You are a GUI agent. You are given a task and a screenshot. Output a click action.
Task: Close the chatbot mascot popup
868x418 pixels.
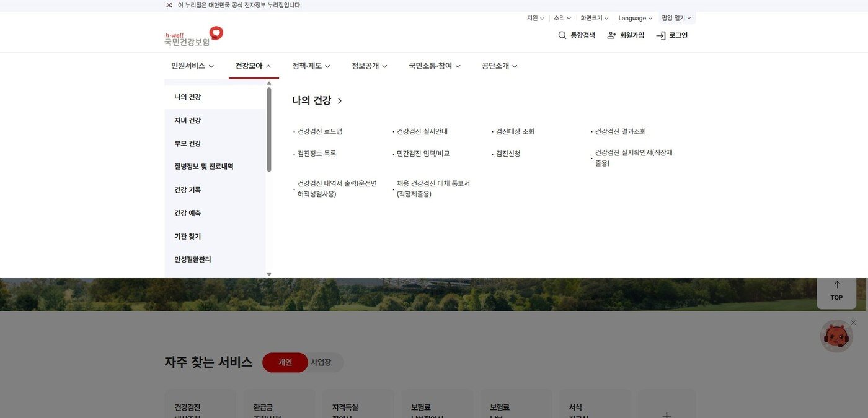853,323
